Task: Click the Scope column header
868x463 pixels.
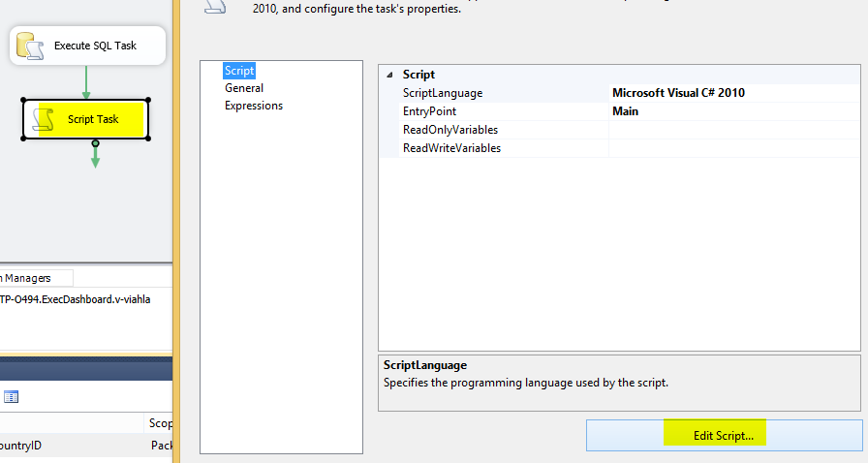Action: click(160, 423)
